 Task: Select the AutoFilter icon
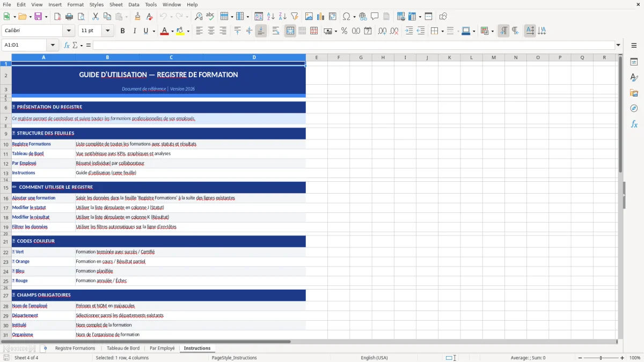click(295, 16)
